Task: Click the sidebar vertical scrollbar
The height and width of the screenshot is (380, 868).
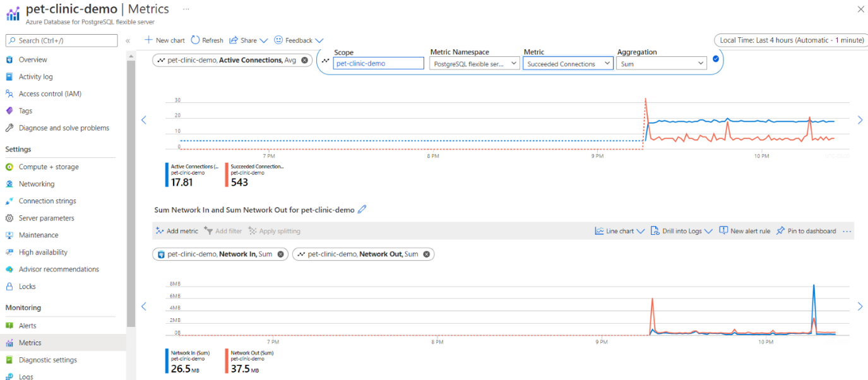Action: pos(130,193)
